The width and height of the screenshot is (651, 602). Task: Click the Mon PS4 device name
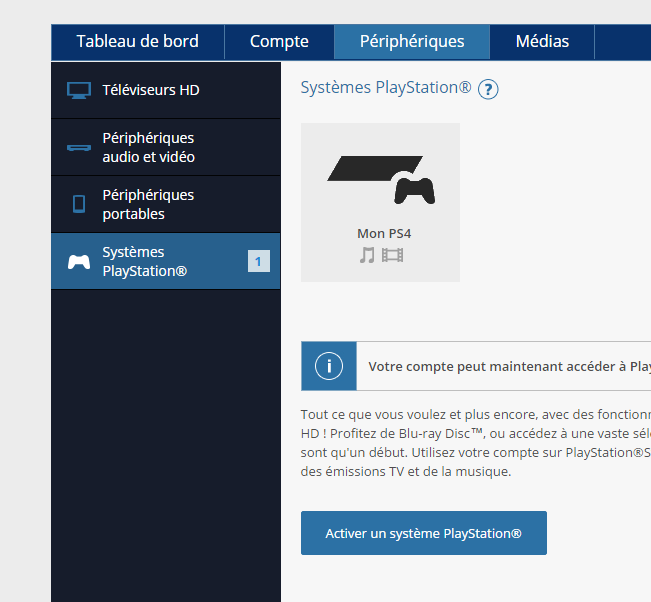pos(384,233)
